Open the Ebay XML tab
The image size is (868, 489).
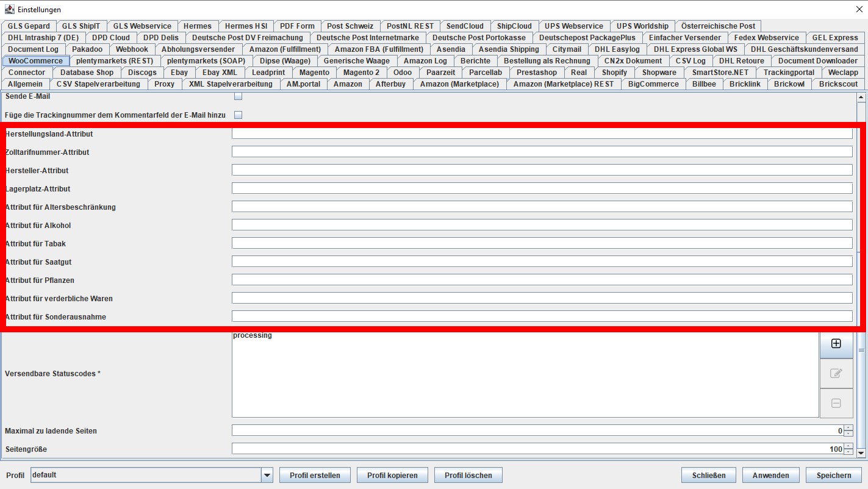[220, 73]
